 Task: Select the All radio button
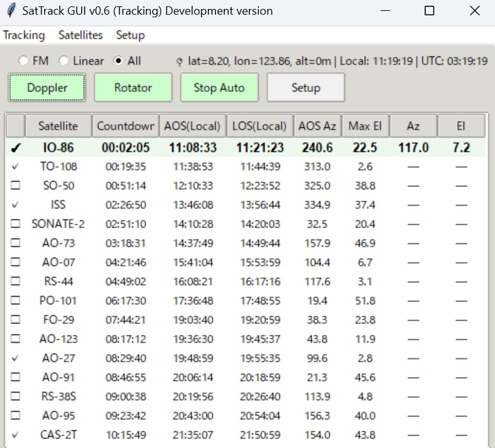118,61
